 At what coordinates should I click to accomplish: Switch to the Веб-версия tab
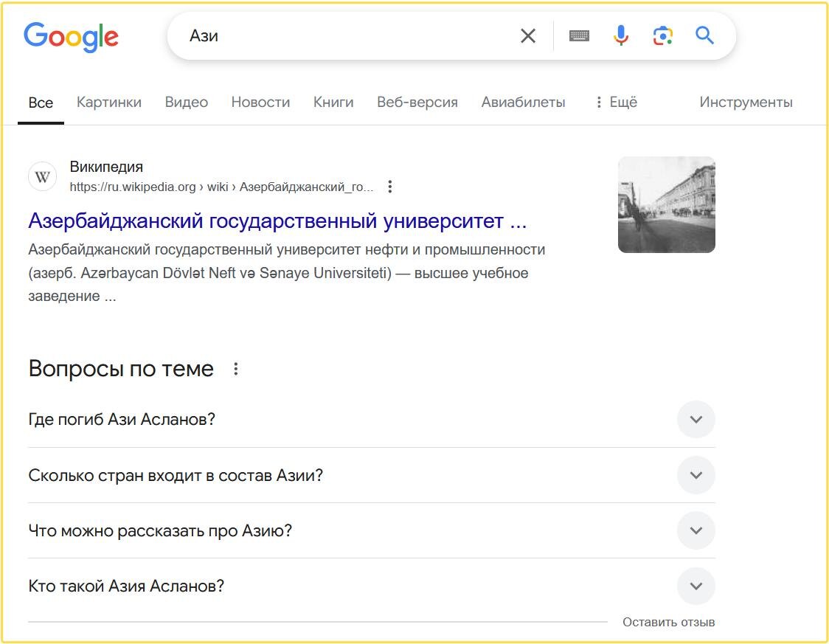point(417,102)
